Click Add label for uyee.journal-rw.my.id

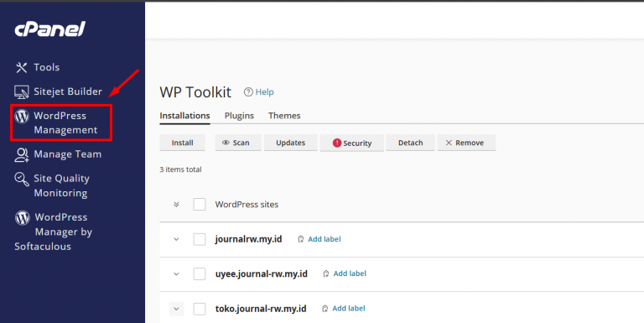(350, 274)
